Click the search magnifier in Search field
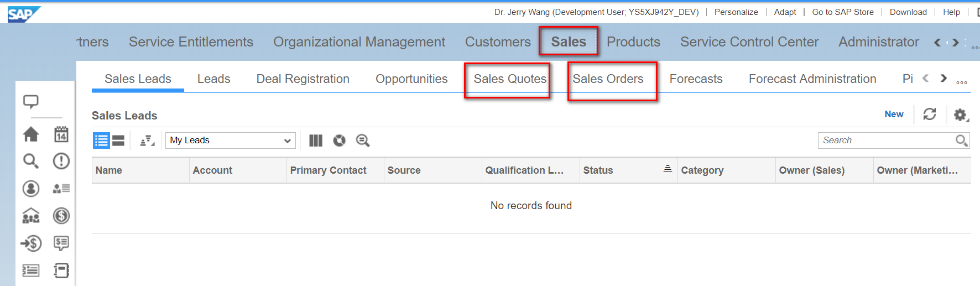 coord(962,141)
